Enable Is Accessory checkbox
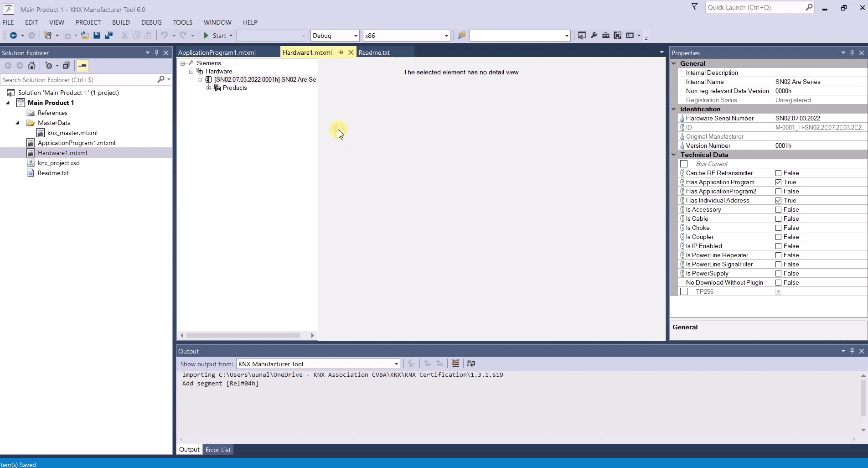Screen dimensions: 868x468 (779, 209)
